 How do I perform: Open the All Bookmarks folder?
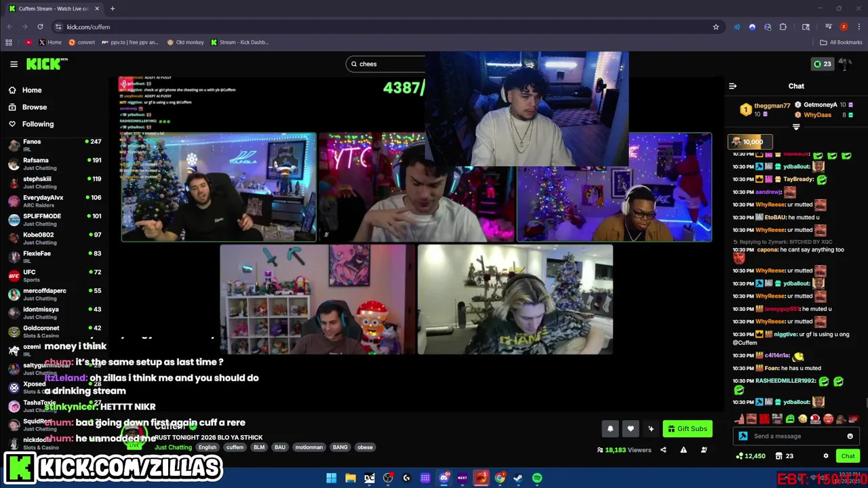[x=841, y=42]
